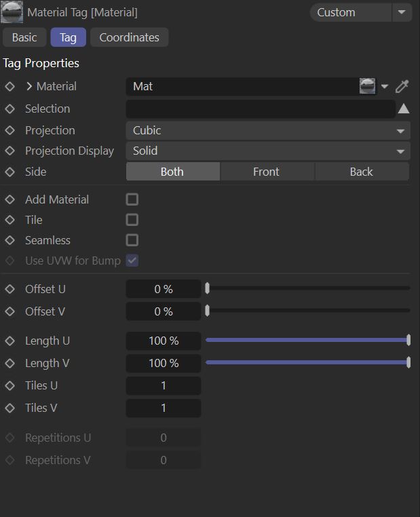This screenshot has height=517, width=420.
Task: Click the Tiles U value field
Action: [164, 385]
